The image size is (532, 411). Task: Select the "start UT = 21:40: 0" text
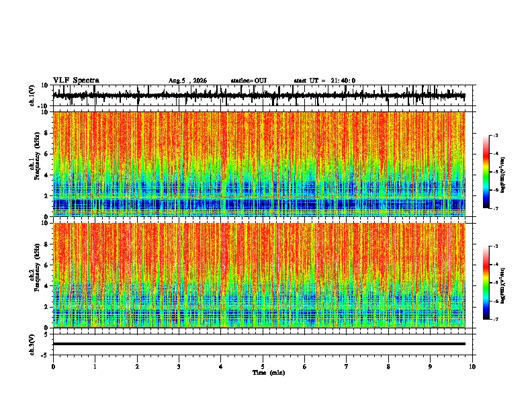(x=324, y=81)
